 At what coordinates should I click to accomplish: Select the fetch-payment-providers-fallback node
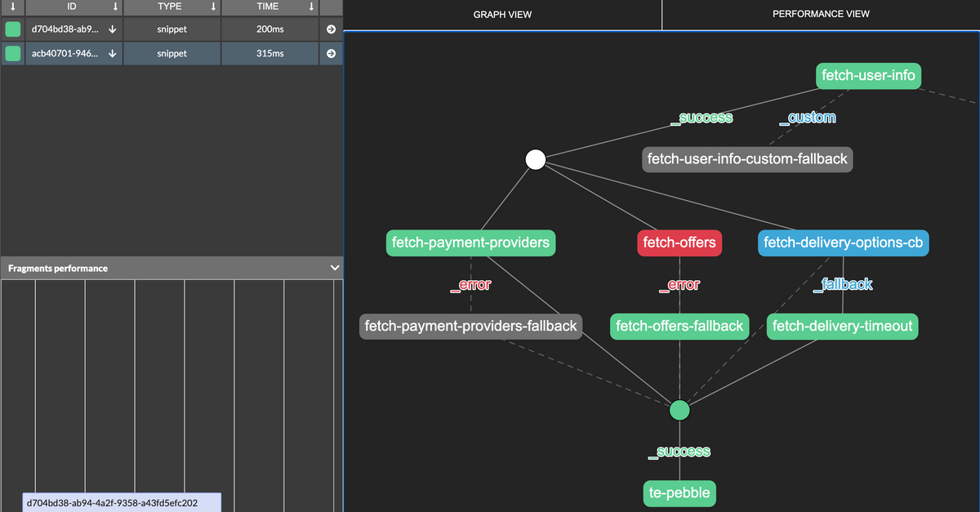pos(471,327)
